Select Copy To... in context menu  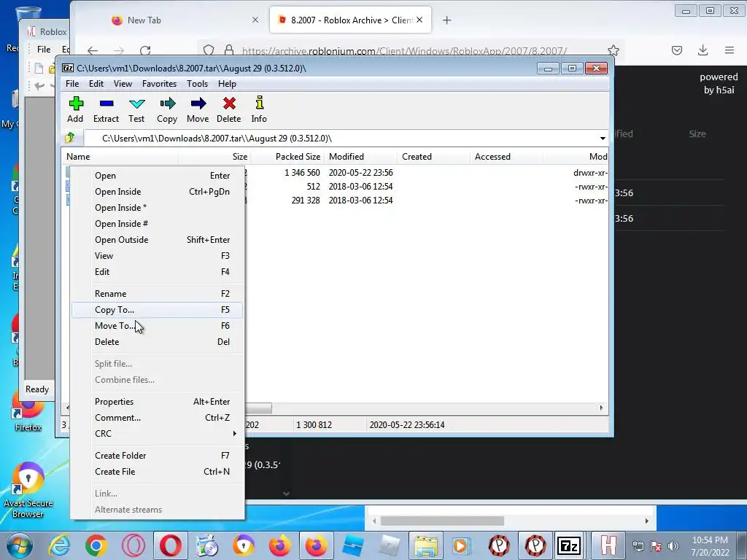pos(158,310)
